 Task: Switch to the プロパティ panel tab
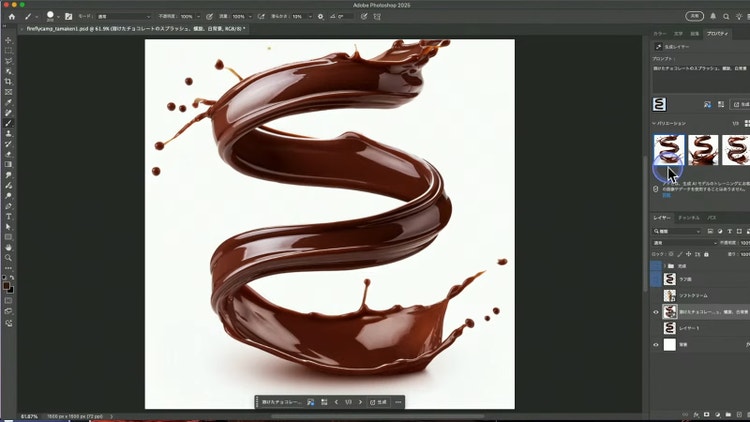(717, 34)
